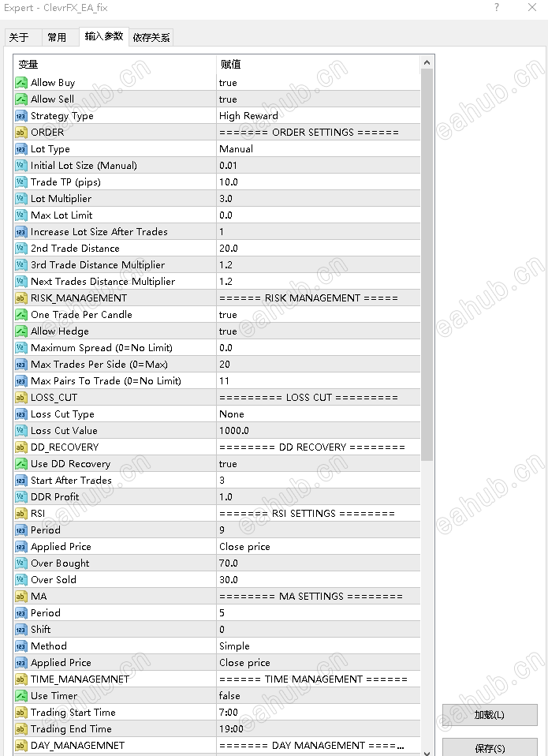548x756 pixels.
Task: Click the 赋值 column header
Action: pyautogui.click(x=319, y=64)
